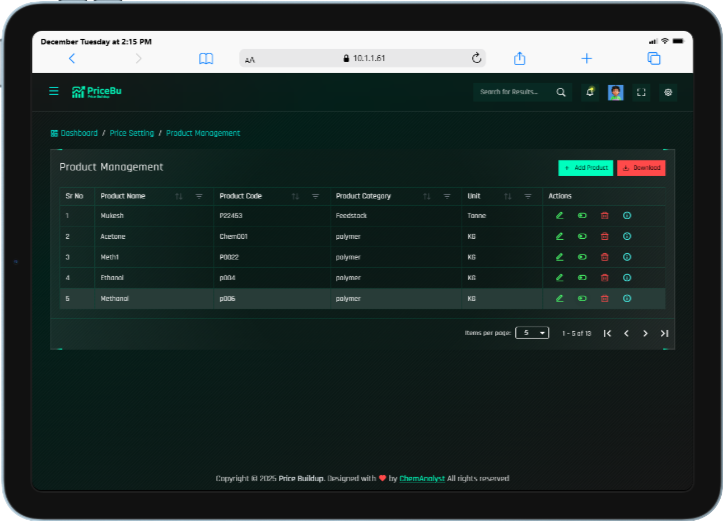The width and height of the screenshot is (723, 521).
Task: Open Safari bookmarks book icon
Action: tap(206, 59)
